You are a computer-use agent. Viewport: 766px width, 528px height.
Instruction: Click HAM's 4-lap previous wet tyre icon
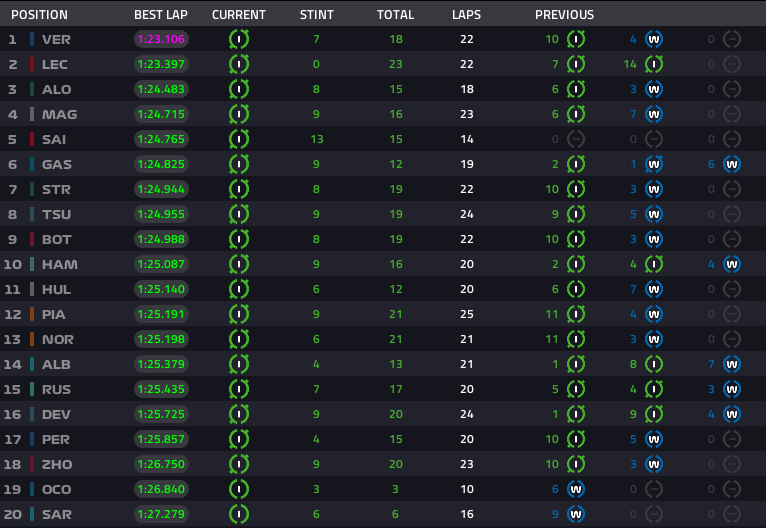point(732,264)
